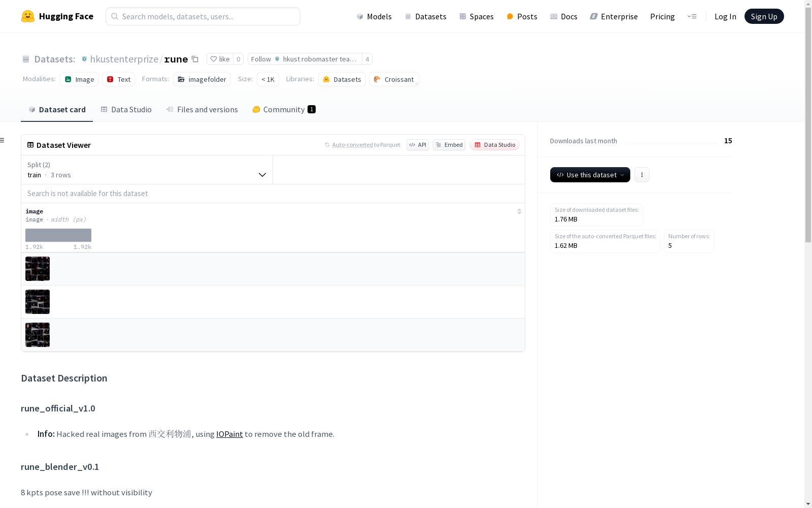Click the '1.76 MB' downloaded size value

(x=566, y=219)
